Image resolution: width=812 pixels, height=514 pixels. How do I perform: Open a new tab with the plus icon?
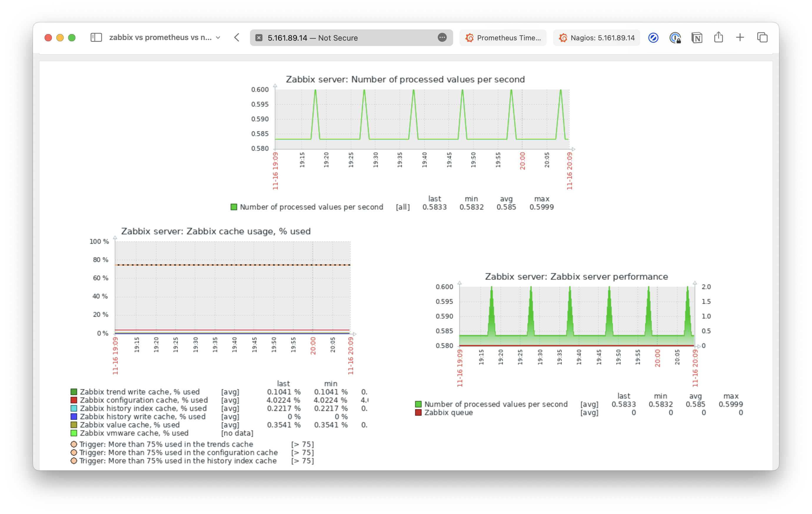click(740, 37)
